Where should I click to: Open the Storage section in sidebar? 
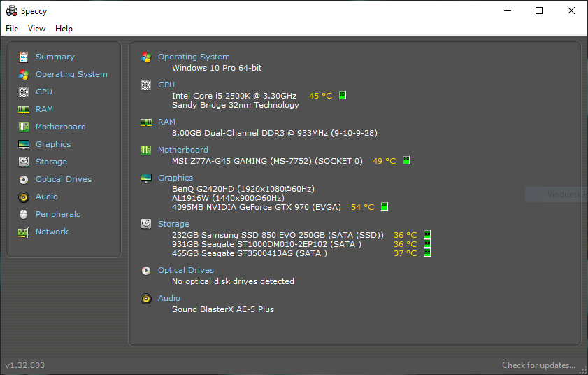tap(51, 162)
